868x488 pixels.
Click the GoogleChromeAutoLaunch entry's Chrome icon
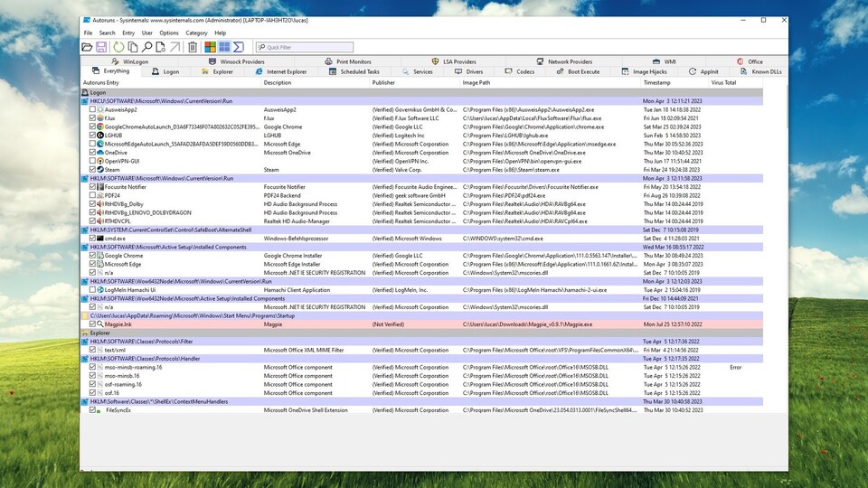coord(100,127)
